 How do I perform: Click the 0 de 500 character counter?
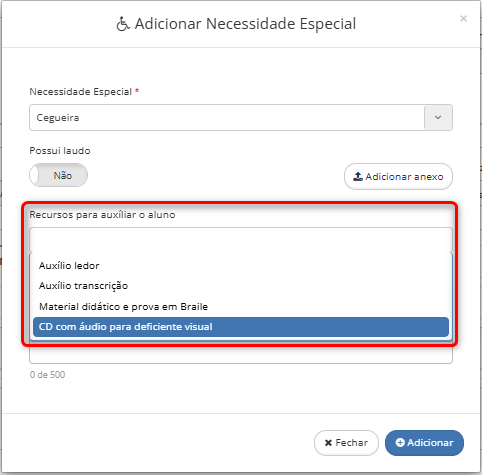coord(47,375)
